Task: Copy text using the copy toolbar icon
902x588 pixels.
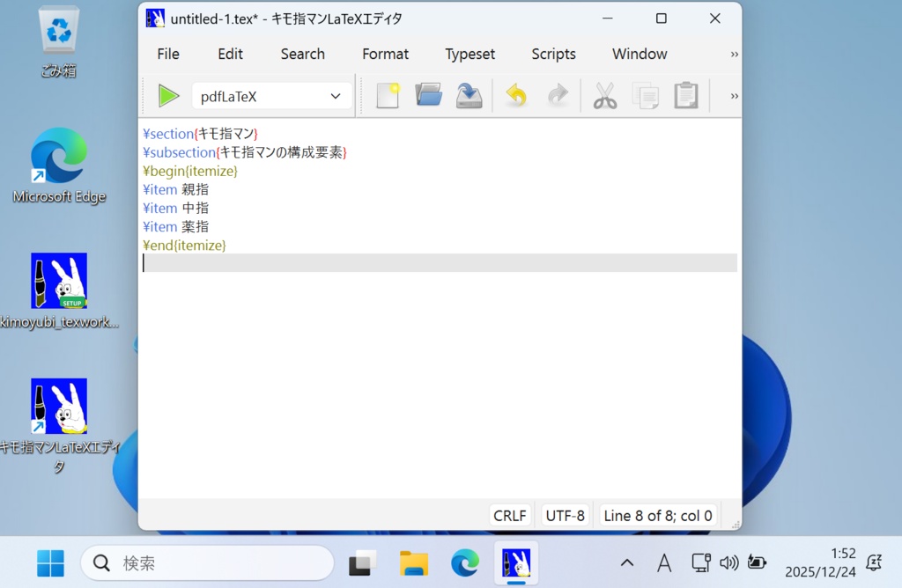Action: 645,95
